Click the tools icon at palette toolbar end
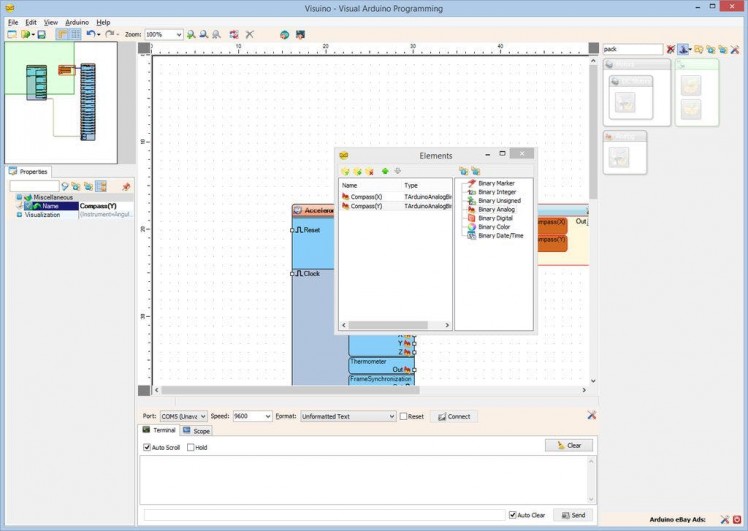748x531 pixels. pos(735,49)
